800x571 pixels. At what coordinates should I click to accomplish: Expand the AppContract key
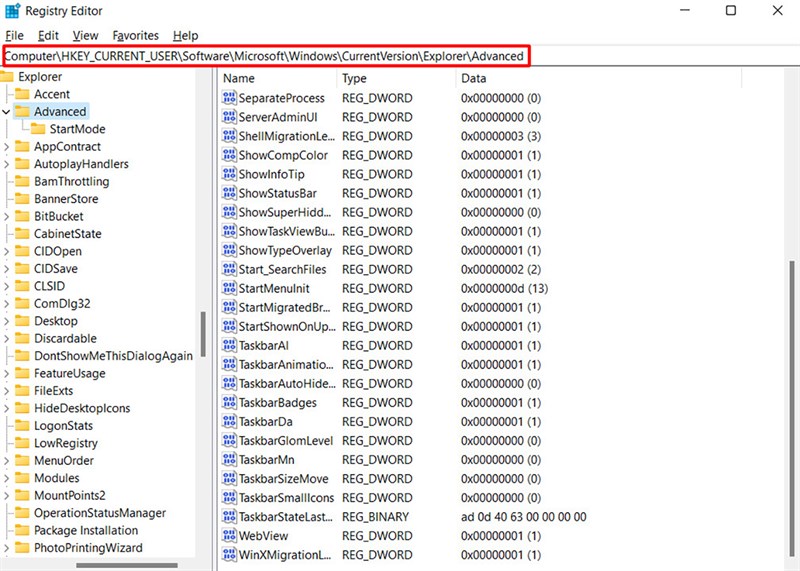pos(6,146)
